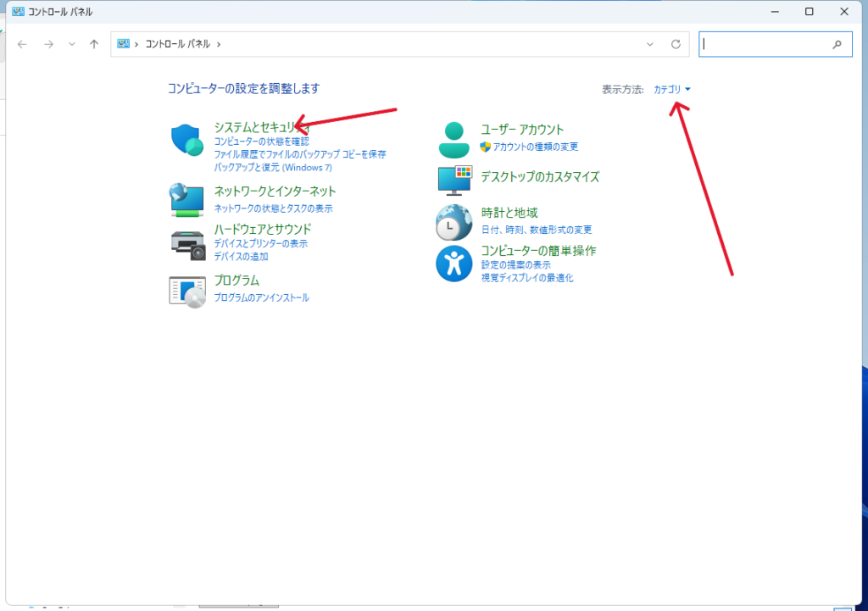Click the up-one-level arrow button
This screenshot has width=868, height=611.
[x=94, y=44]
